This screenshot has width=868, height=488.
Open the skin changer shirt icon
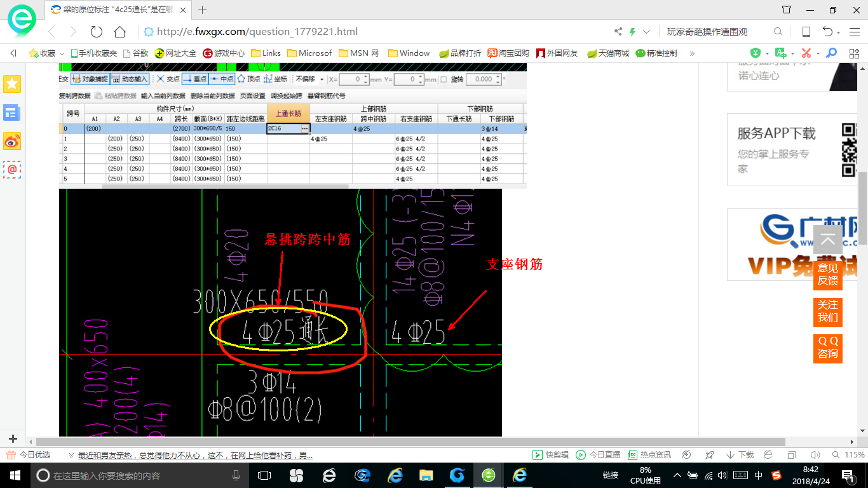[x=787, y=10]
